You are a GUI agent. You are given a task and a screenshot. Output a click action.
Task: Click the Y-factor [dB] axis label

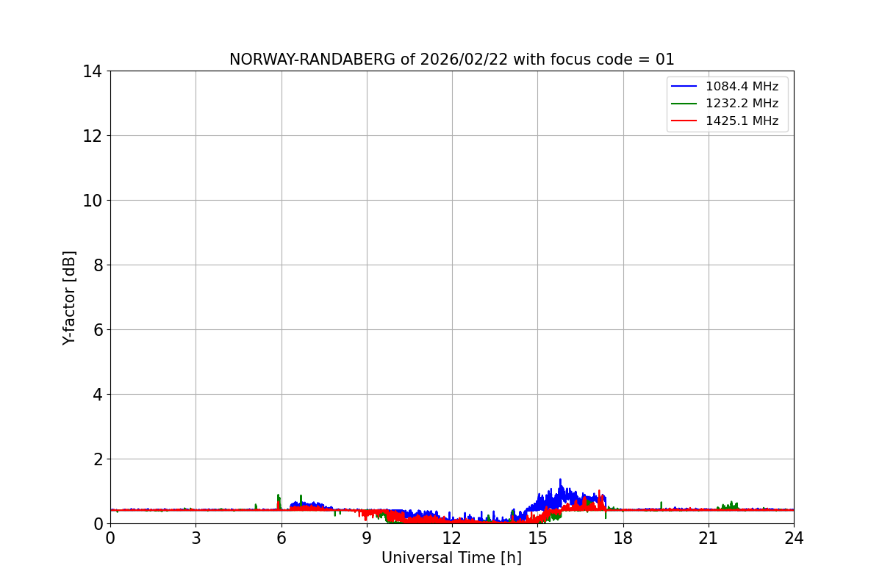coord(70,298)
